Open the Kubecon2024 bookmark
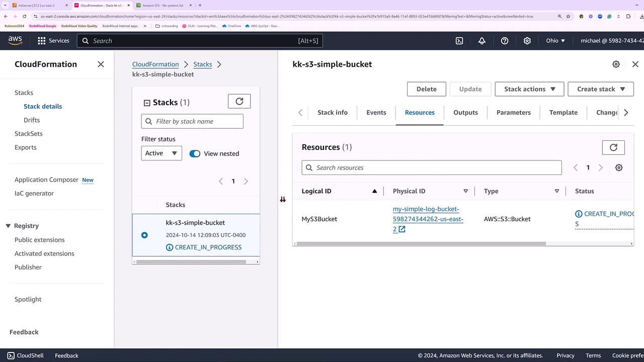The width and height of the screenshot is (644, 362). pyautogui.click(x=15, y=26)
